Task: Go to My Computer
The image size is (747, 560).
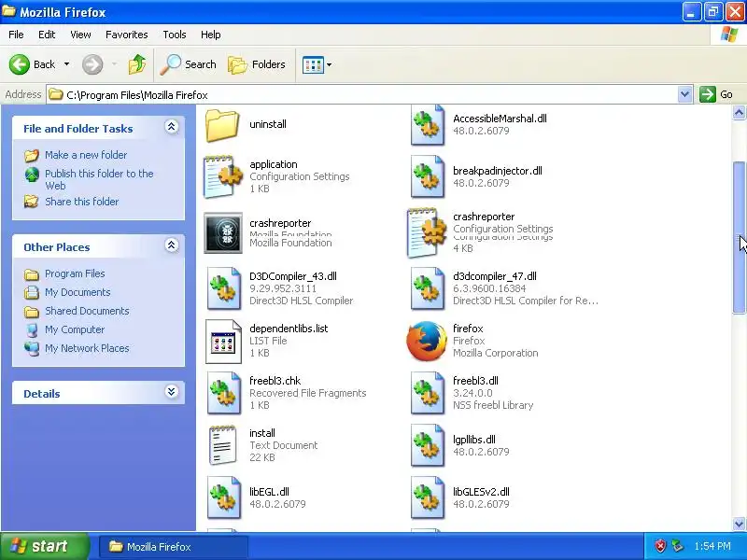Action: point(75,329)
